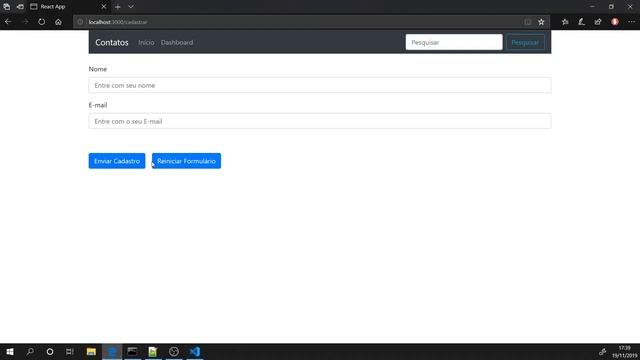Go to the browser home icon
The width and height of the screenshot is (640, 360).
[58, 22]
